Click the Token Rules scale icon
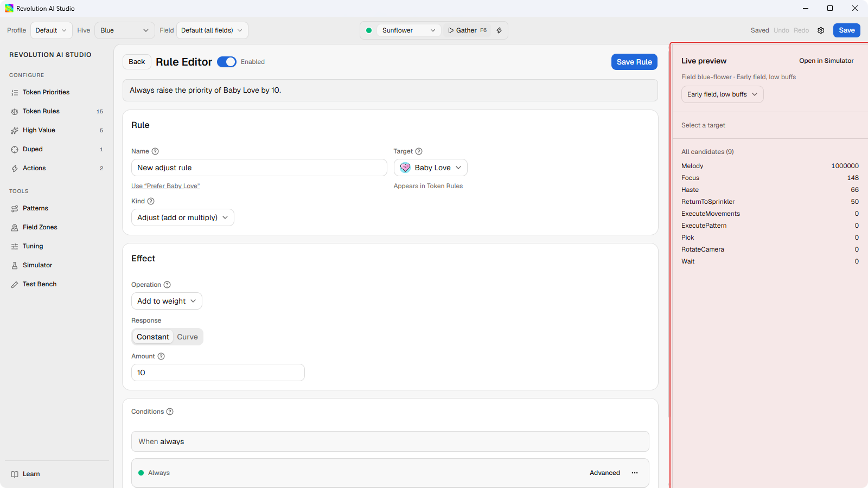This screenshot has width=868, height=488. (x=15, y=112)
